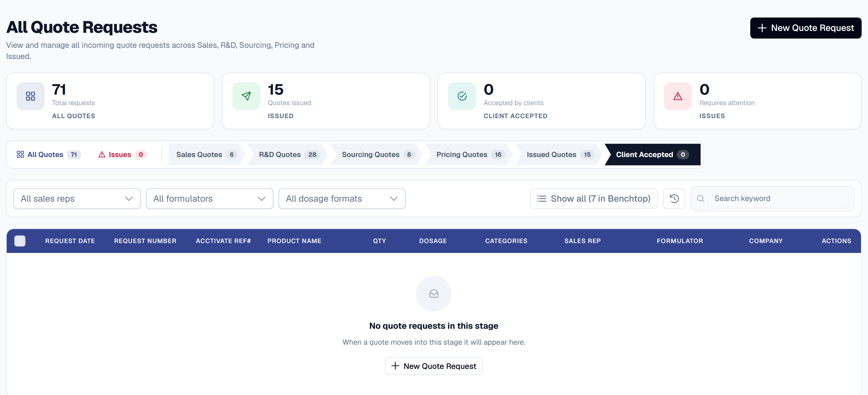Viewport: 868px width, 395px height.
Task: Click the SALES REP column header
Action: (582, 241)
